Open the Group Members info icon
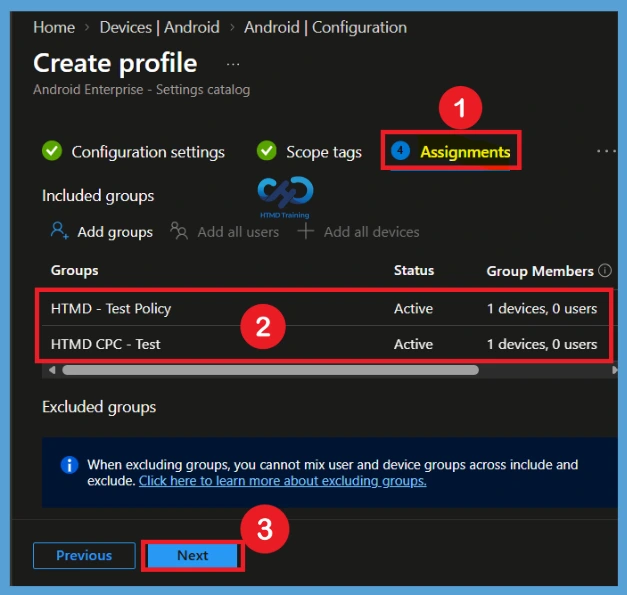Image resolution: width=627 pixels, height=595 pixels. [605, 271]
